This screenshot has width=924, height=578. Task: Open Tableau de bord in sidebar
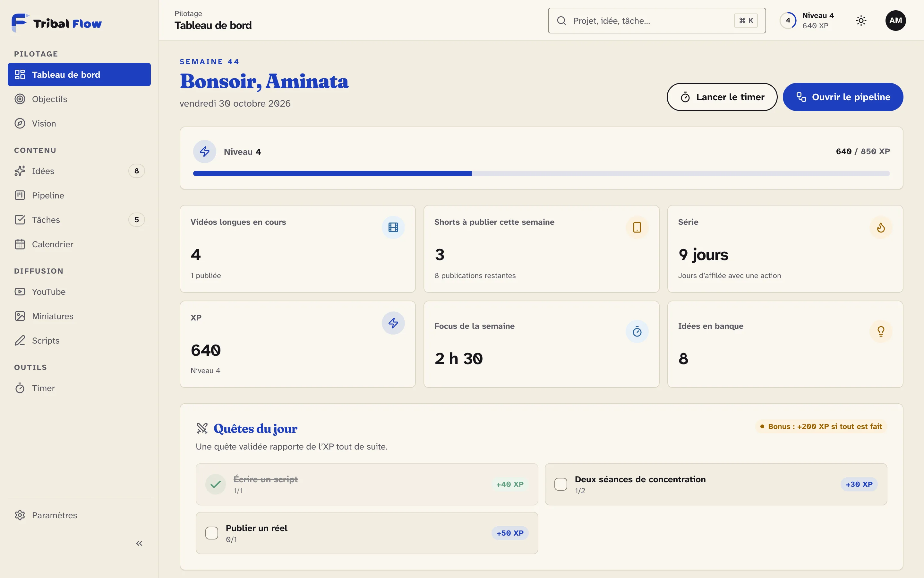[x=79, y=74]
